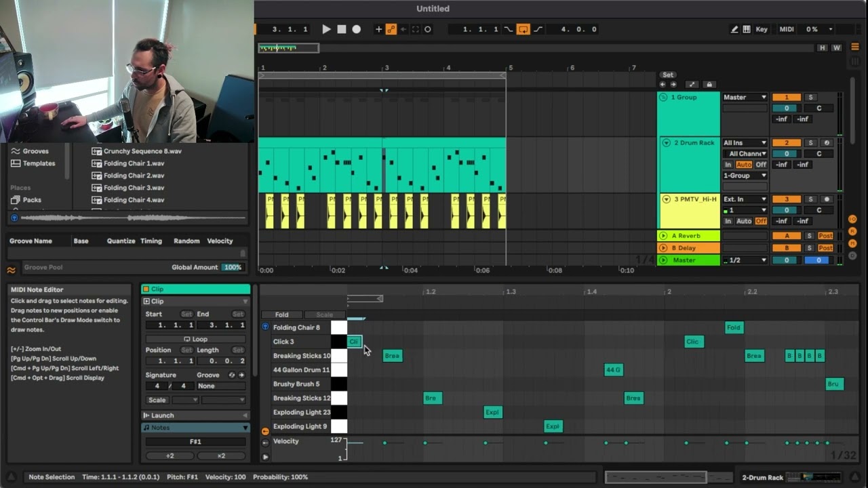Image resolution: width=868 pixels, height=488 pixels.
Task: Unfold the B Delay return track
Action: [x=663, y=248]
